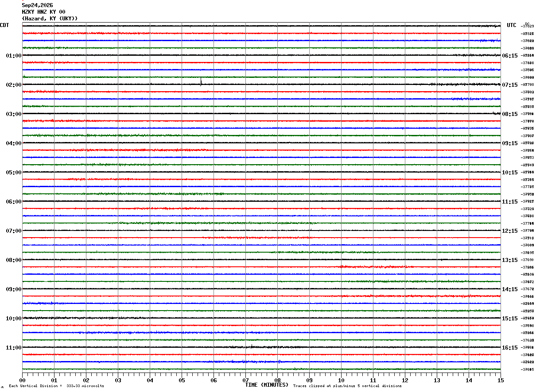Click the (Hazard, KY (UKY)) location text

50,19
